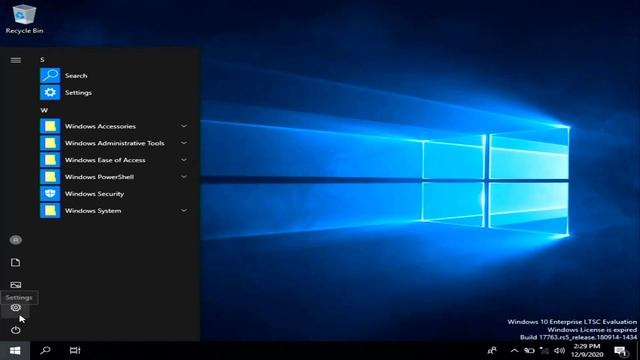Expand Windows PowerShell chevron
Viewport: 640px width, 360px height.
184,177
